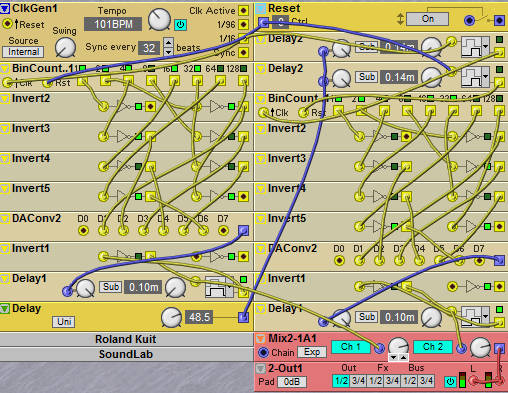This screenshot has width=508, height=393.
Task: Click the Sub button in the right-column Delay1
Action: coord(366,317)
